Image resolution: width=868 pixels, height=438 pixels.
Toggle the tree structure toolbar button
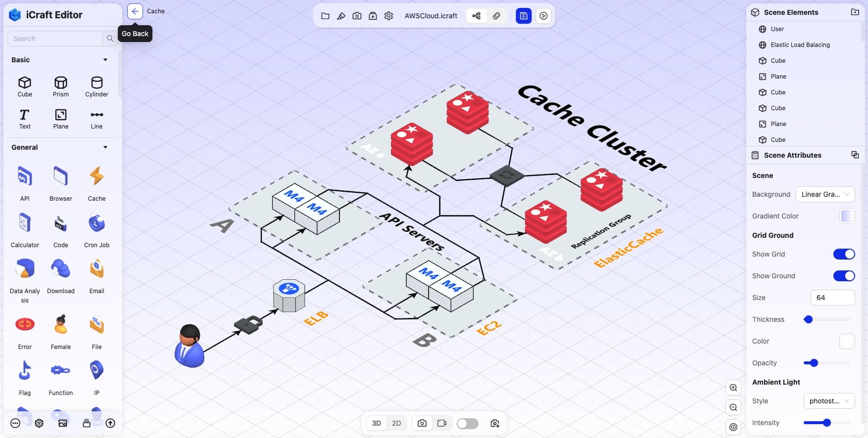(477, 16)
